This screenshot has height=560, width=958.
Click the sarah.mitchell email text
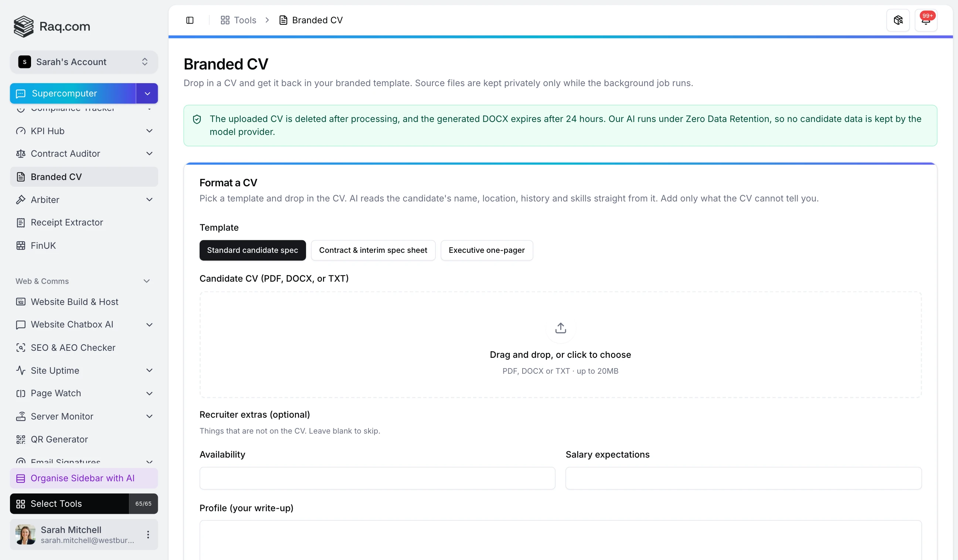[x=88, y=541]
